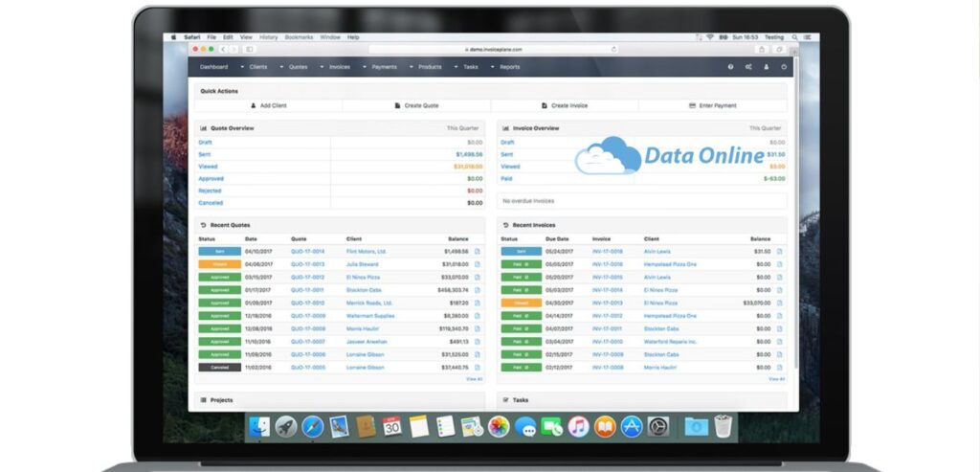
Task: Click the date 04/10/2017 in Recent Quotes
Action: click(257, 251)
